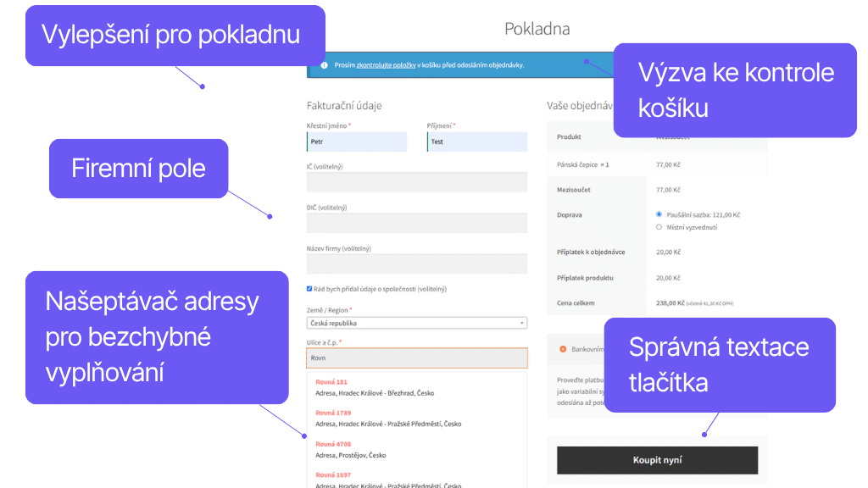Click the country dropdown arrow

tap(522, 323)
